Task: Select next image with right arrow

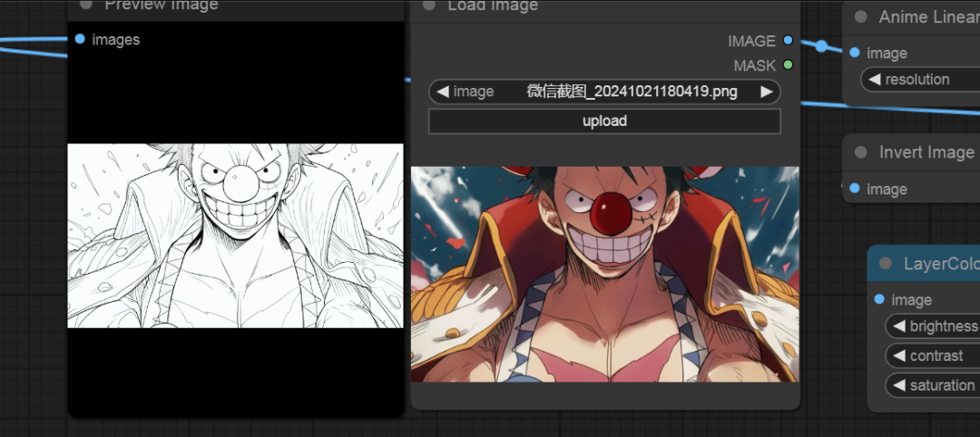Action: pos(766,92)
